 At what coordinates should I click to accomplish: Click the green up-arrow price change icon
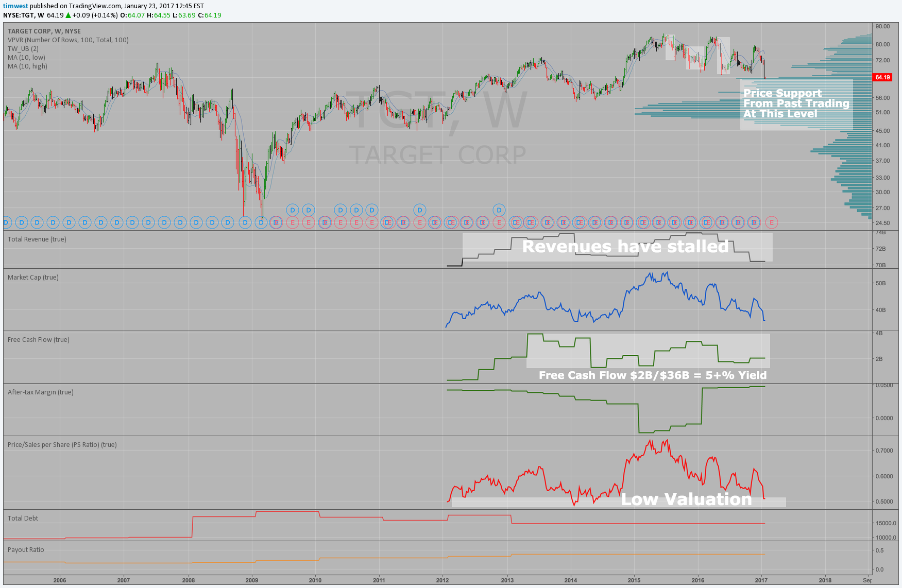[68, 15]
